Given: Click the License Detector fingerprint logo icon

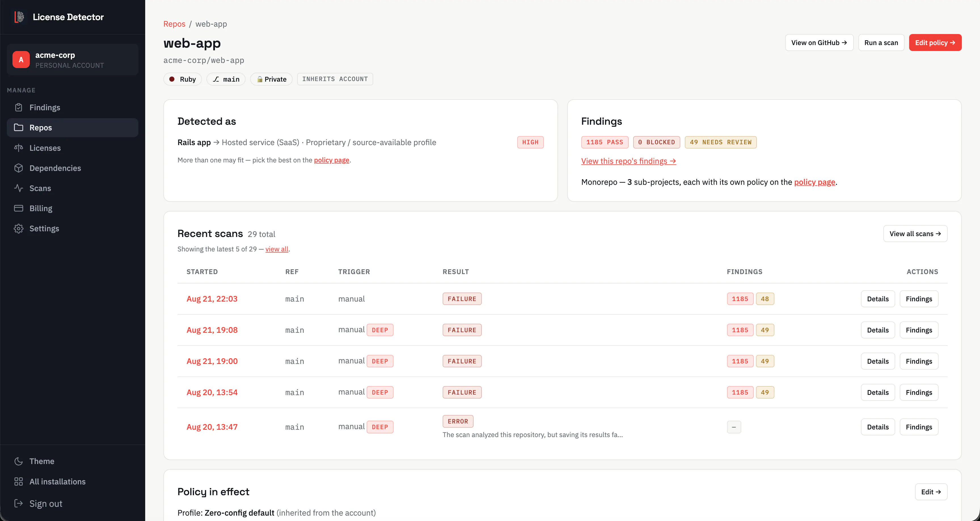Looking at the screenshot, I should 19,17.
